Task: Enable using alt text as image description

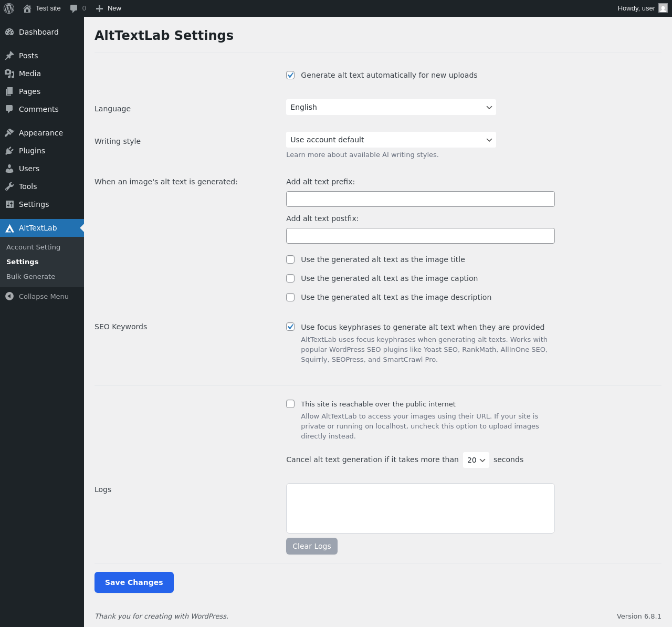Action: [290, 297]
